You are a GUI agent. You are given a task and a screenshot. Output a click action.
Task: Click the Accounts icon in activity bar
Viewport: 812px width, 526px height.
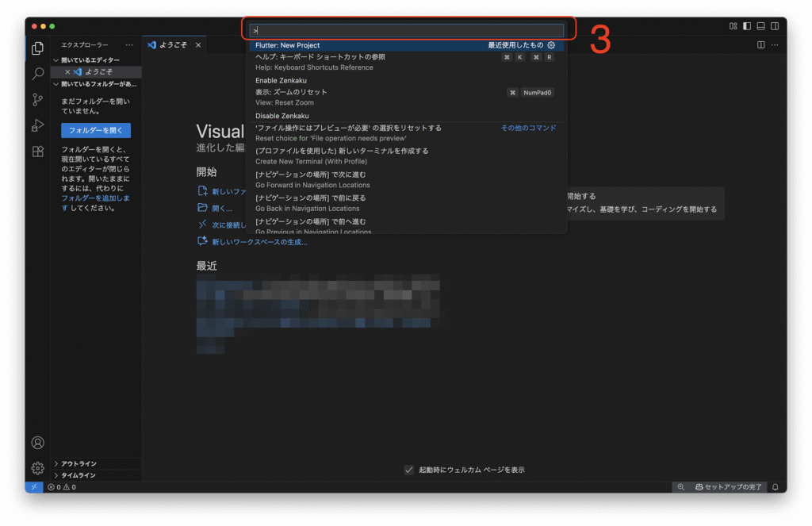point(36,442)
